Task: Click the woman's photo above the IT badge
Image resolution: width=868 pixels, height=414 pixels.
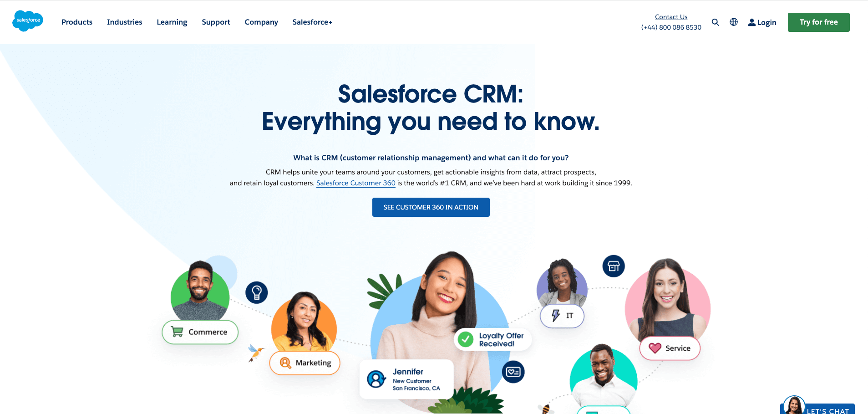Action: [x=562, y=282]
